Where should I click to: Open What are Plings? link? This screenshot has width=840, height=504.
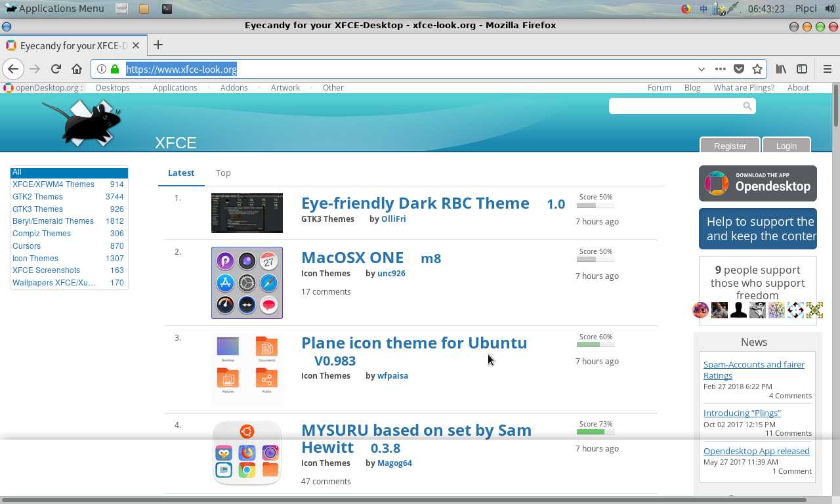click(744, 87)
